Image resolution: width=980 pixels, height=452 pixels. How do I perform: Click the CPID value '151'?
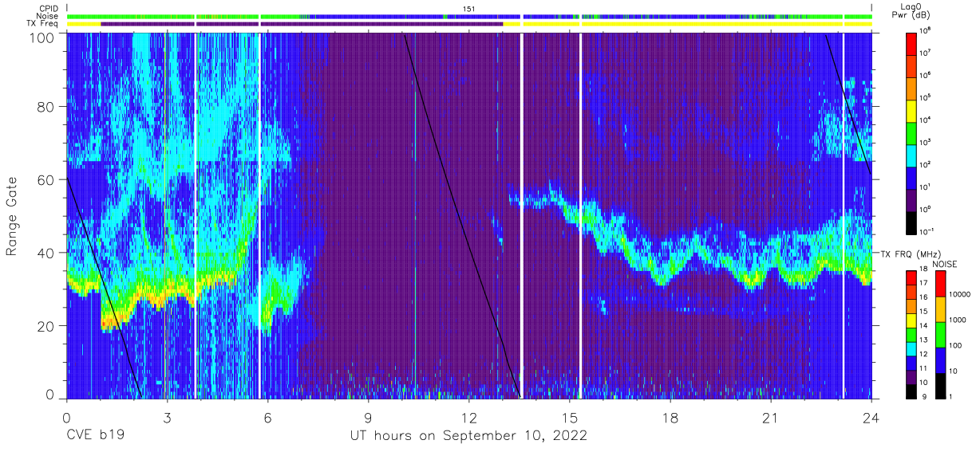[x=468, y=8]
